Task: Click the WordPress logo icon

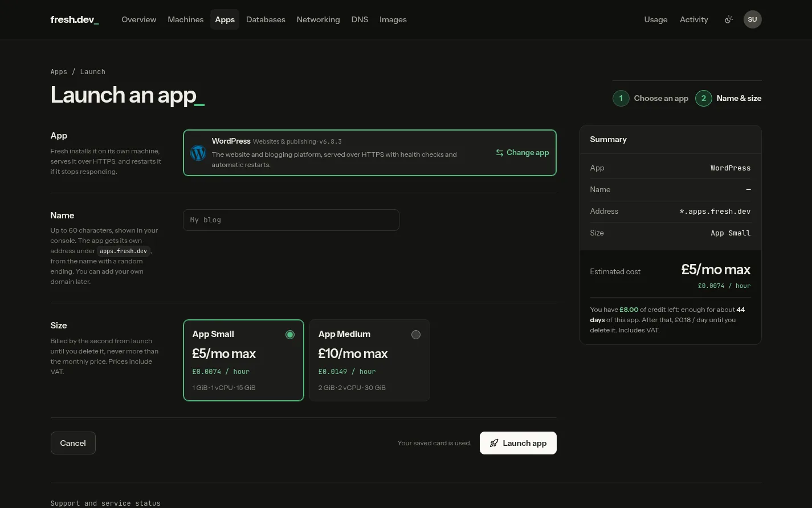Action: coord(198,153)
